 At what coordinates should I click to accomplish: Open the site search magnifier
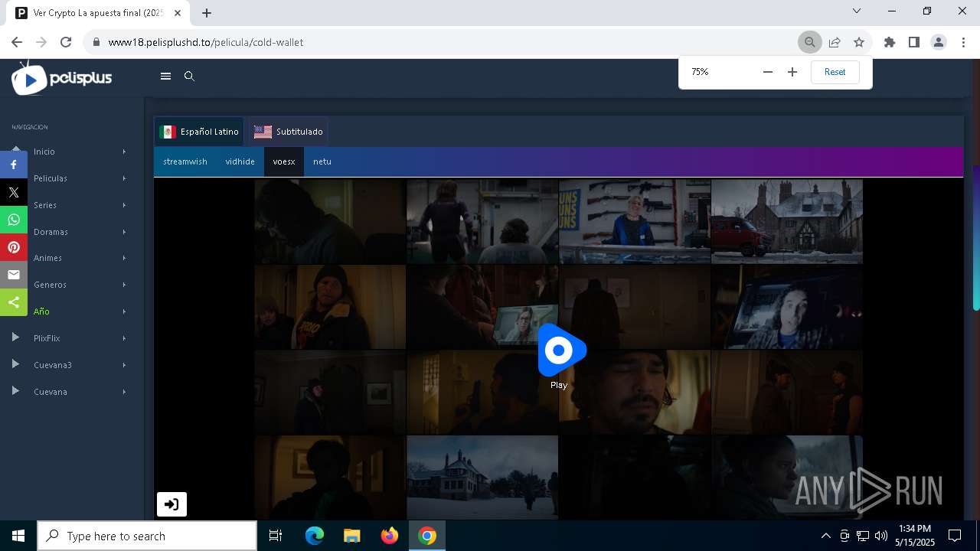pos(189,76)
